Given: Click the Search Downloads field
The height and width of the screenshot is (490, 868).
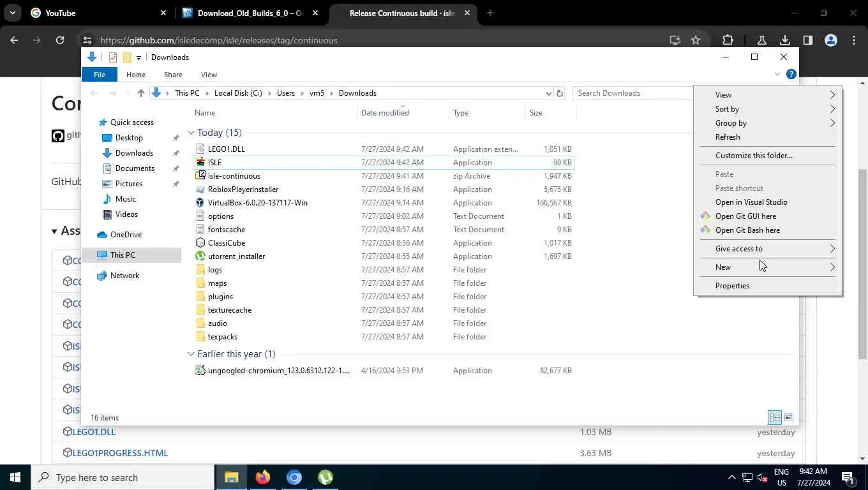Looking at the screenshot, I should (x=633, y=93).
